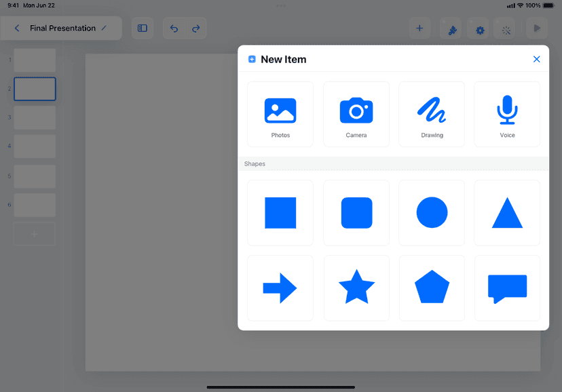Open presentation settings gear
562x392 pixels.
pyautogui.click(x=480, y=30)
